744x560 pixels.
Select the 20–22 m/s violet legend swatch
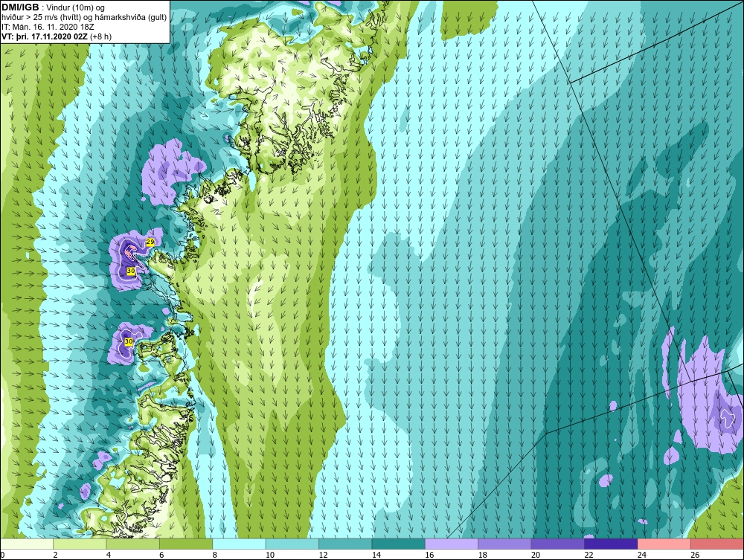pyautogui.click(x=559, y=544)
